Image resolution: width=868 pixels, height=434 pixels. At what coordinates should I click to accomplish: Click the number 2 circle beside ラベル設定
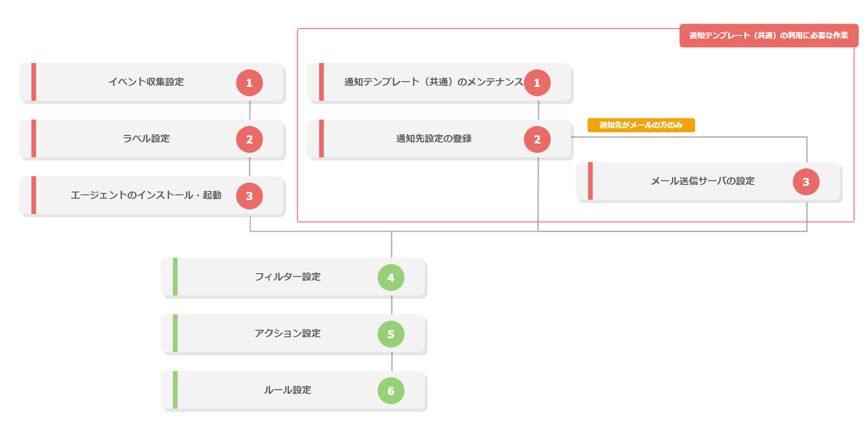pos(250,139)
